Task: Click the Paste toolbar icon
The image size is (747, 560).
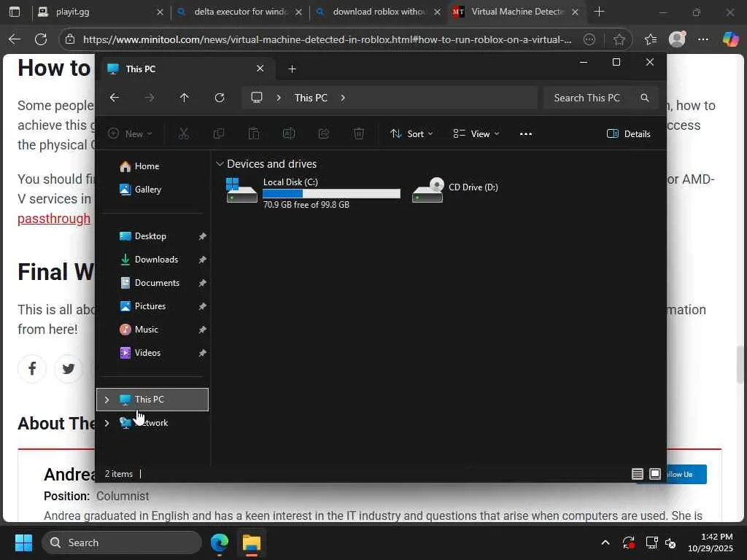Action: pyautogui.click(x=254, y=134)
